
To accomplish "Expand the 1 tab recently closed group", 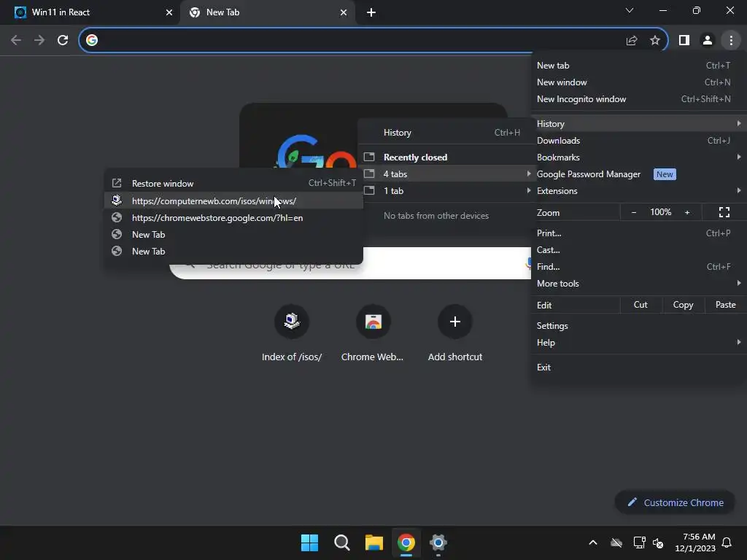I will pos(447,191).
